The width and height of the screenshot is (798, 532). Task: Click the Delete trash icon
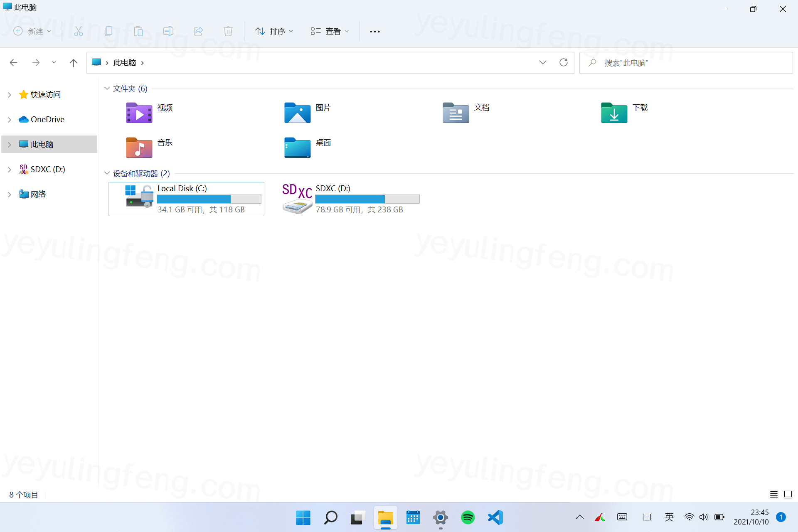pyautogui.click(x=228, y=31)
